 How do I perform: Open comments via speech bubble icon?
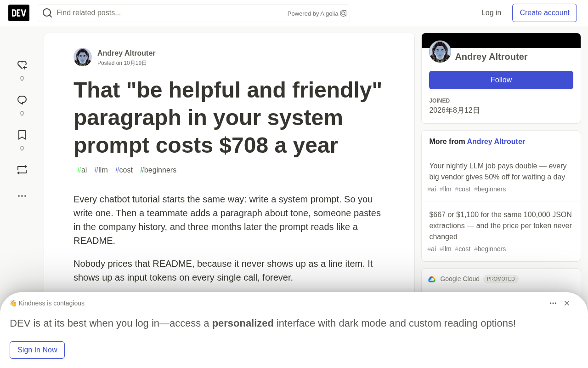click(22, 100)
